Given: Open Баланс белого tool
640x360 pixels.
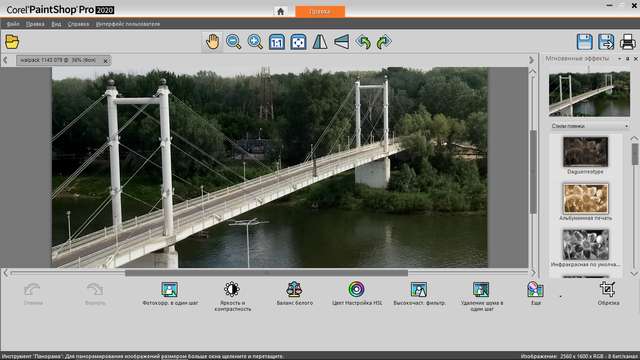Looking at the screenshot, I should 294,294.
